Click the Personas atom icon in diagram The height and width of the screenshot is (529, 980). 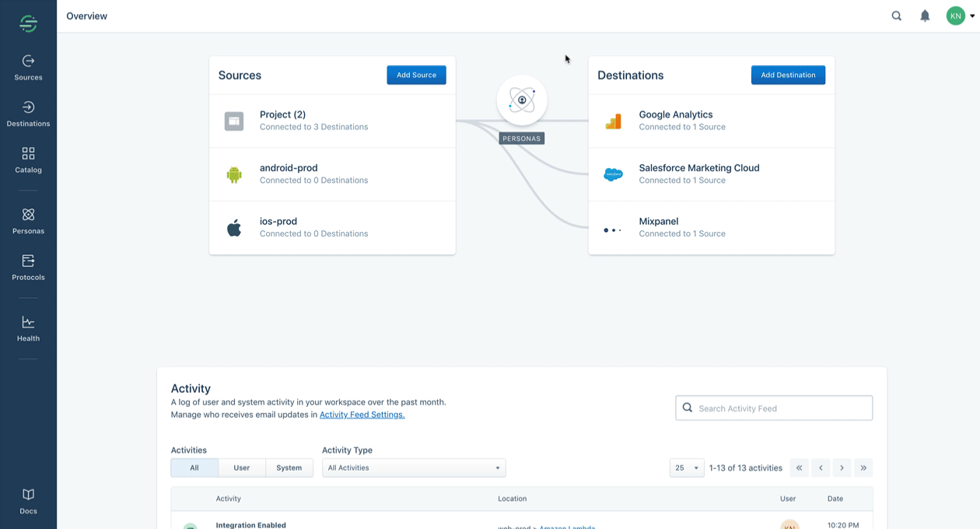[x=522, y=100]
